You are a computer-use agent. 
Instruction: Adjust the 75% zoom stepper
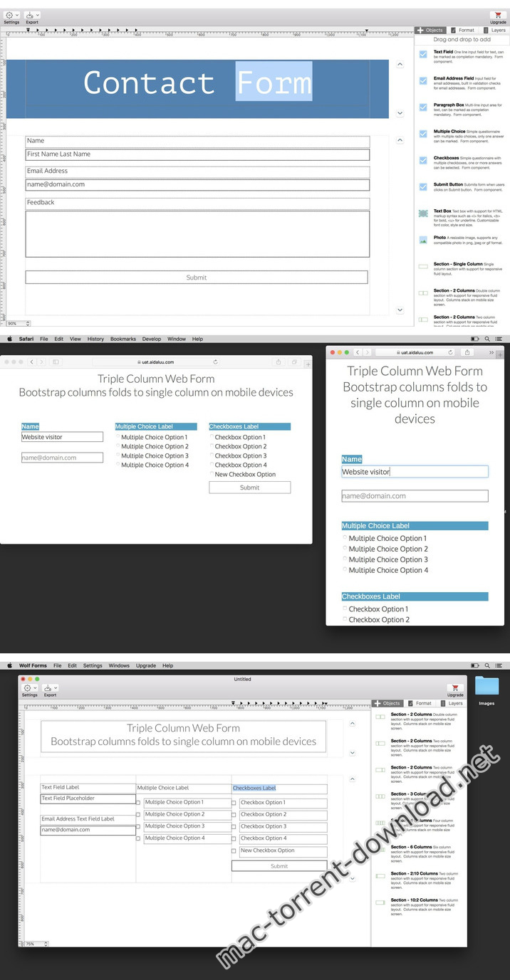[46, 944]
